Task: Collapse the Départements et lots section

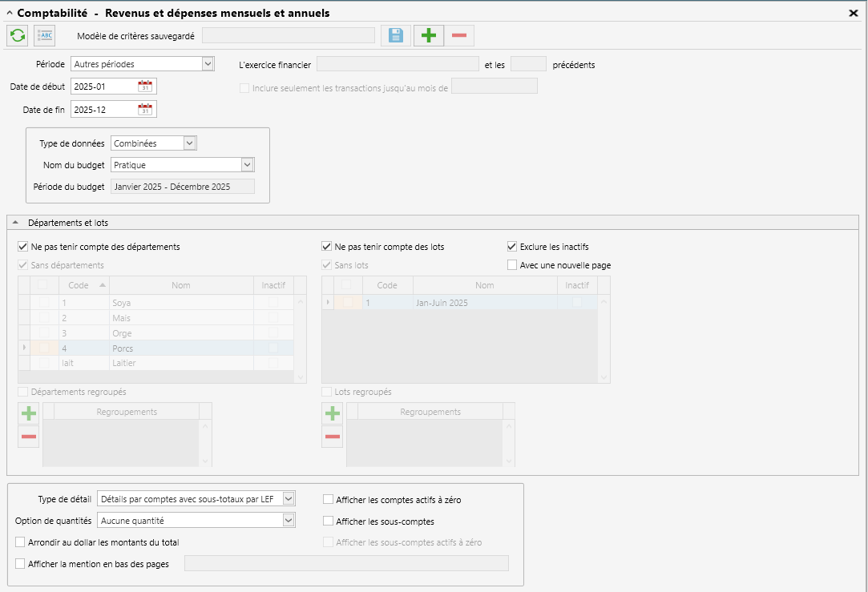Action: [15, 223]
